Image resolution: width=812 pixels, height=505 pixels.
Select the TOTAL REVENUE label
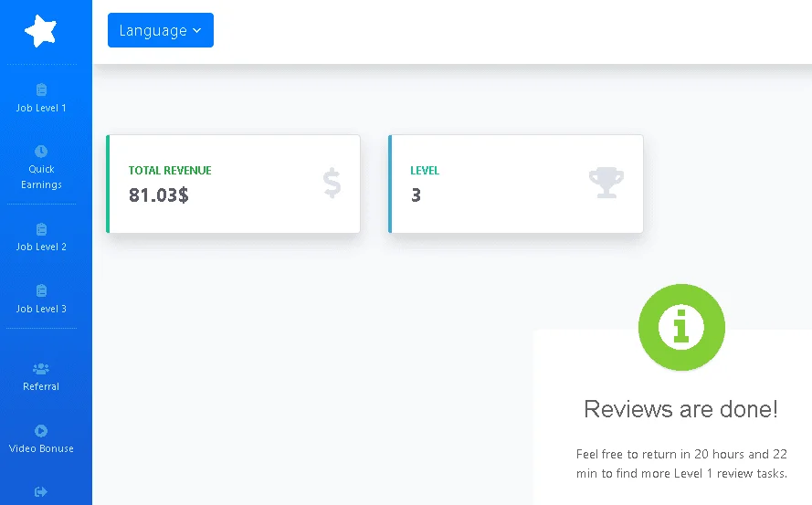click(x=170, y=171)
